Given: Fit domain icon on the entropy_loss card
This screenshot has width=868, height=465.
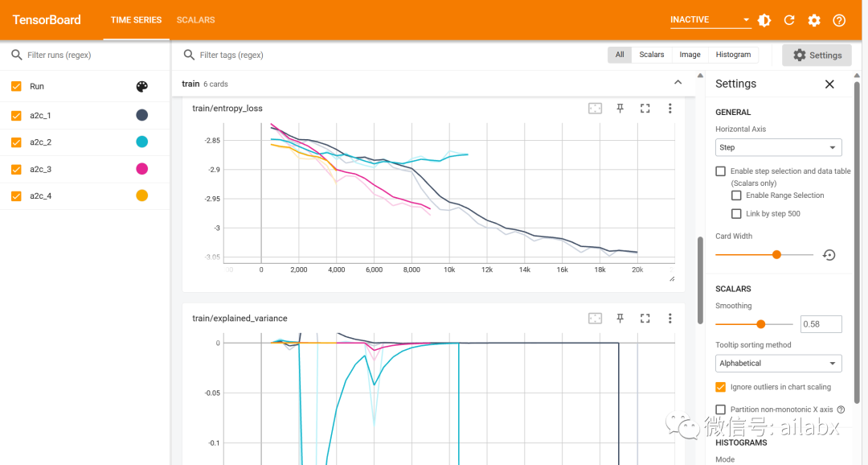Looking at the screenshot, I should (x=595, y=109).
